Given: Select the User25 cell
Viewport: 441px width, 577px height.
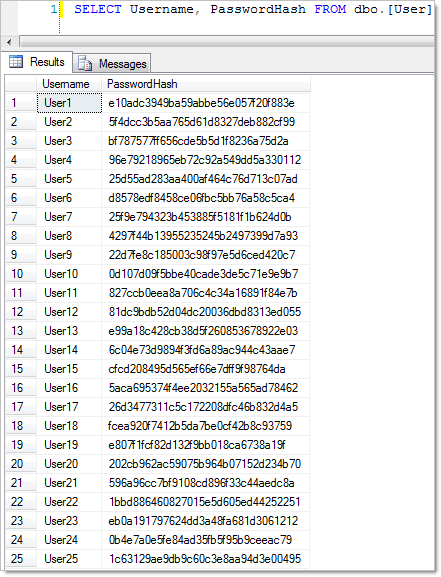Looking at the screenshot, I should (x=69, y=559).
